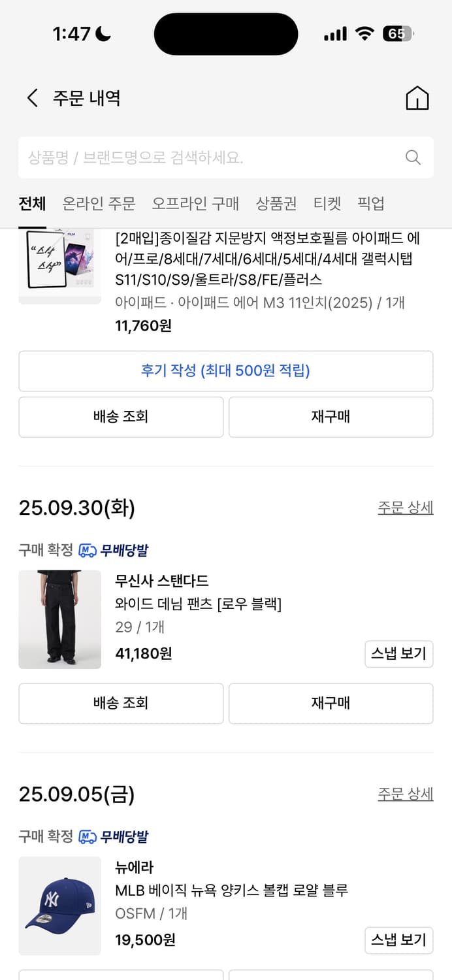Screen dimensions: 452x980
Task: Open 주문 상세 for the 25.09.30 order
Action: (406, 508)
